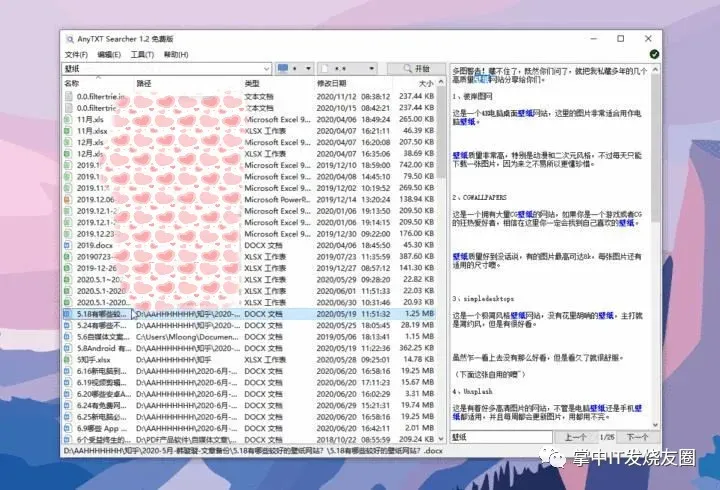Open the 文件(F) menu
The height and width of the screenshot is (490, 720).
pos(76,55)
